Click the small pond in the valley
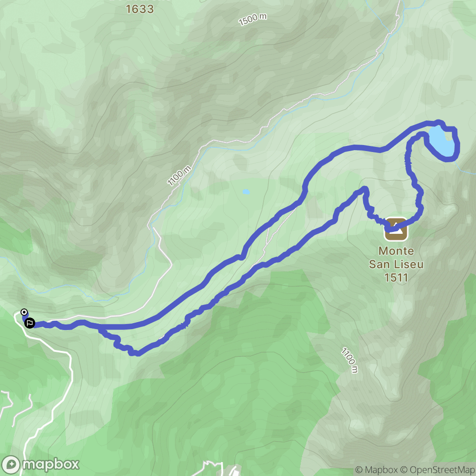The height and width of the screenshot is (476, 476). [x=246, y=192]
